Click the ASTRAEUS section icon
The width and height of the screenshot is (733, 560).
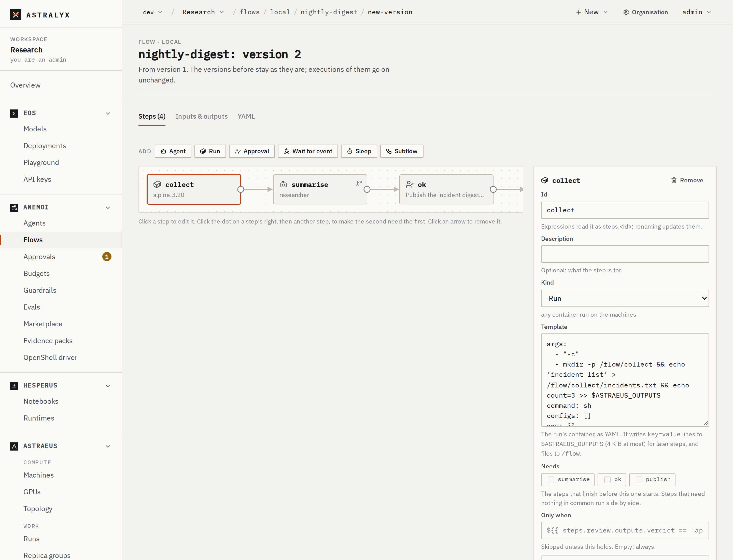(x=14, y=446)
